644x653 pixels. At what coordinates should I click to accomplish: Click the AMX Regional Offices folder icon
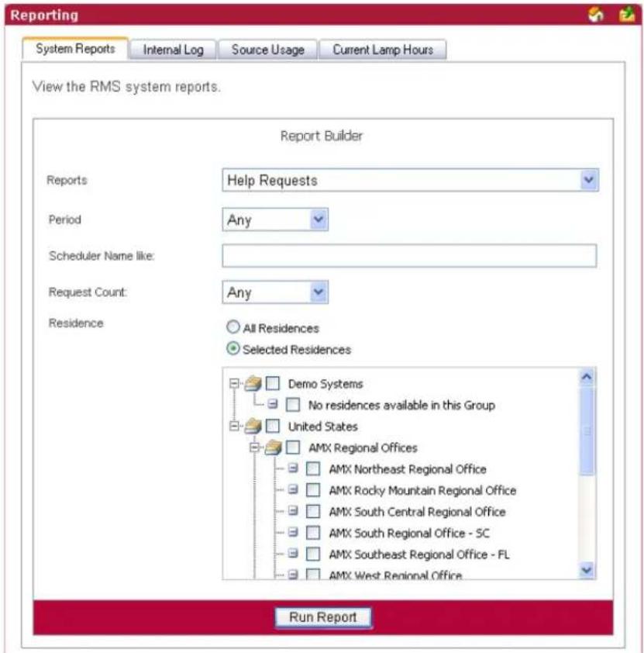(x=274, y=447)
